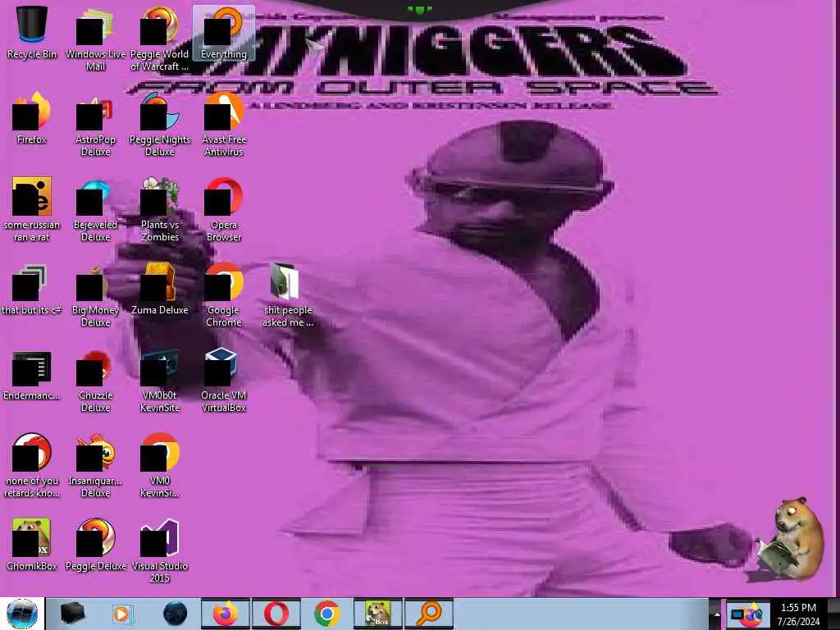The width and height of the screenshot is (840, 630).
Task: Open Chrome from the taskbar
Action: 326,614
